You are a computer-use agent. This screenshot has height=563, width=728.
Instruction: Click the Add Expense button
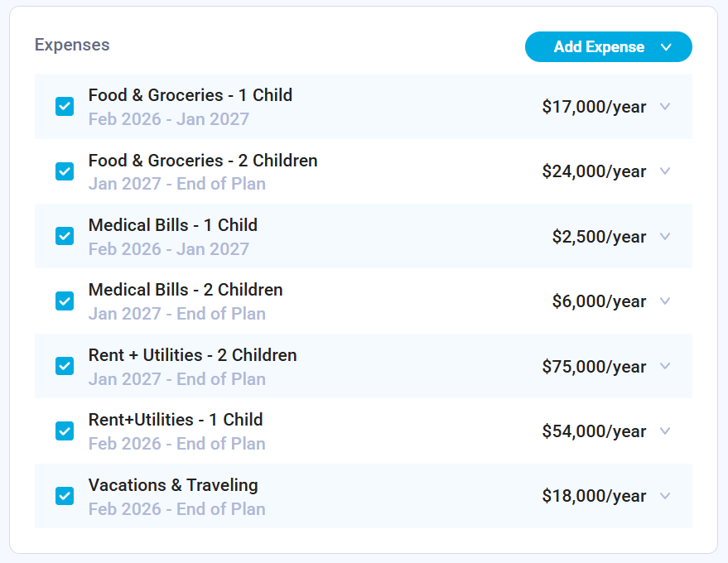(599, 47)
